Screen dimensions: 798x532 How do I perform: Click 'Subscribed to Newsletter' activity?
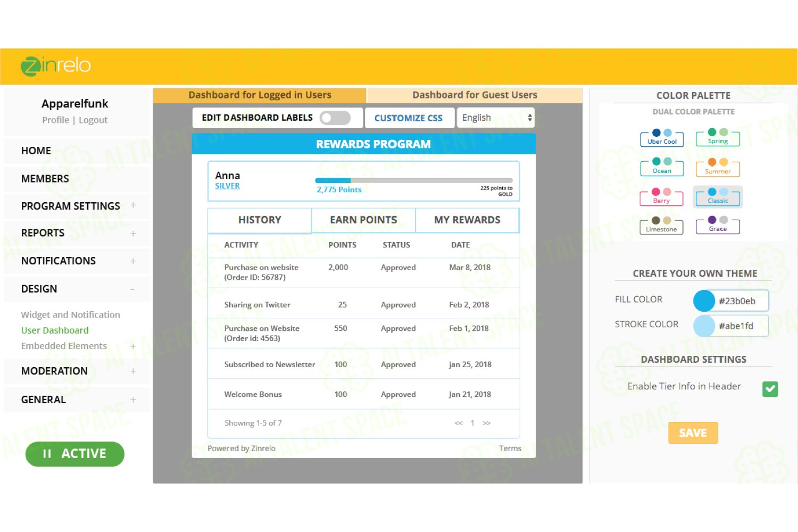(x=270, y=365)
